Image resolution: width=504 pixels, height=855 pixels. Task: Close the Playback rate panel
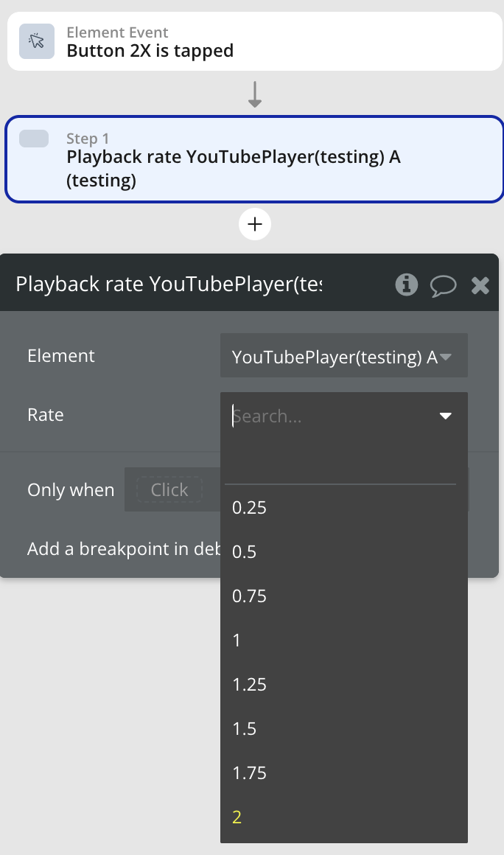coord(480,285)
